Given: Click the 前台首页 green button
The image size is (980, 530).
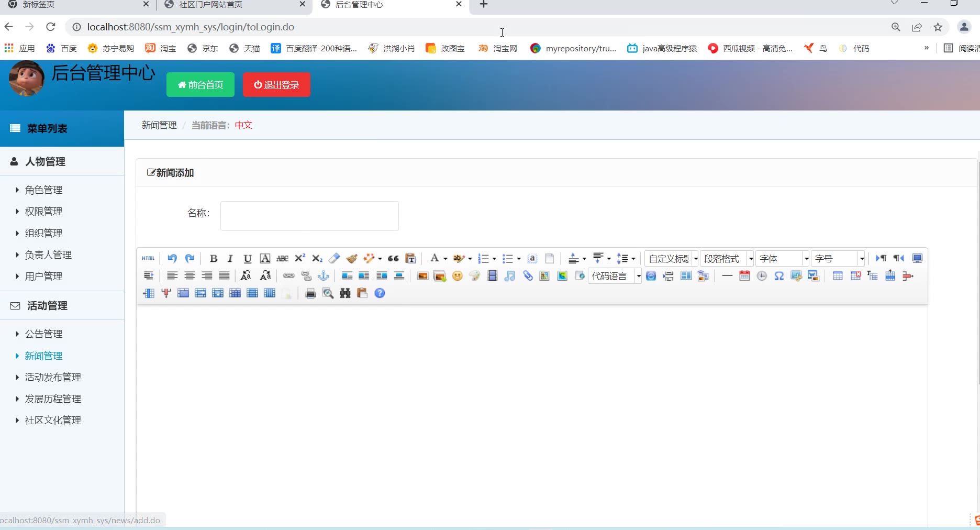Looking at the screenshot, I should pyautogui.click(x=201, y=84).
